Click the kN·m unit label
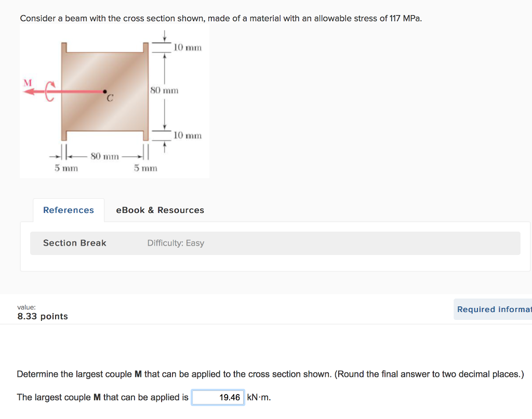The image size is (532, 419). click(259, 398)
